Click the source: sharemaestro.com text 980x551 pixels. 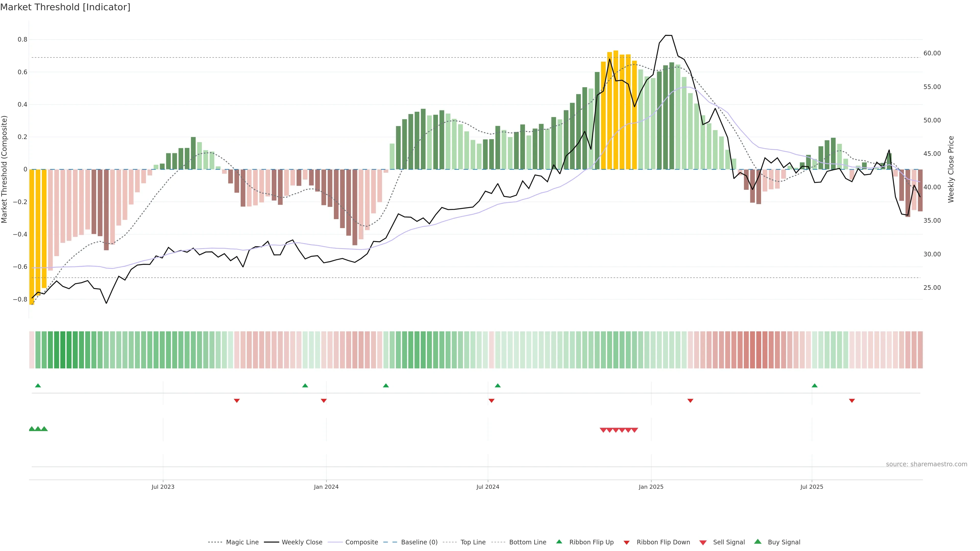[x=926, y=464]
